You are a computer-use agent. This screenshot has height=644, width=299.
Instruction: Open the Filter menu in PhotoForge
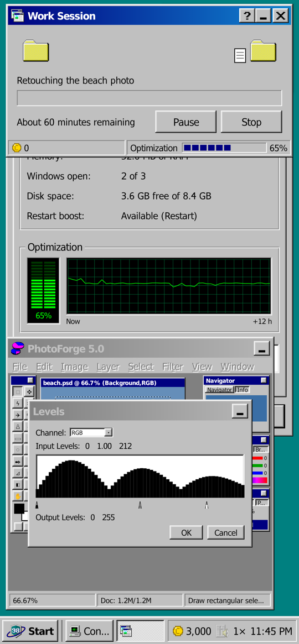pyautogui.click(x=173, y=366)
